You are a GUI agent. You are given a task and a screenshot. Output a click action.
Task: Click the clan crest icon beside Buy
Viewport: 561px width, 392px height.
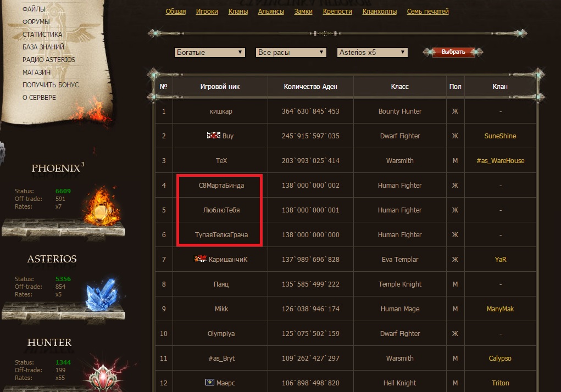[214, 136]
